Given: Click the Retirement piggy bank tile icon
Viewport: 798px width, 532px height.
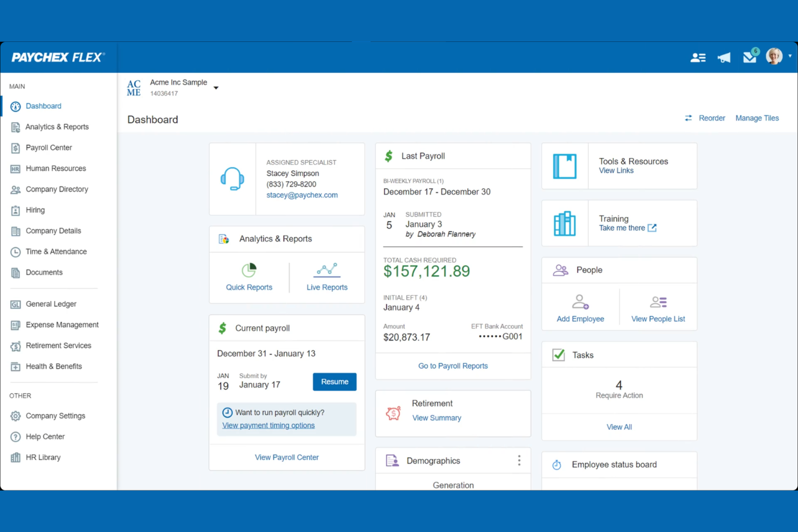Looking at the screenshot, I should coord(393,413).
